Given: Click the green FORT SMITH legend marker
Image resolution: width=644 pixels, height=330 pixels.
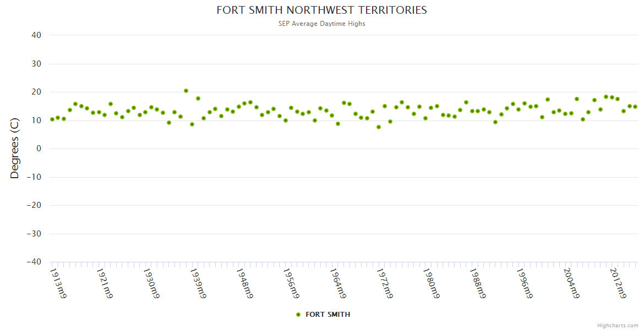Looking at the screenshot, I should click(x=298, y=315).
